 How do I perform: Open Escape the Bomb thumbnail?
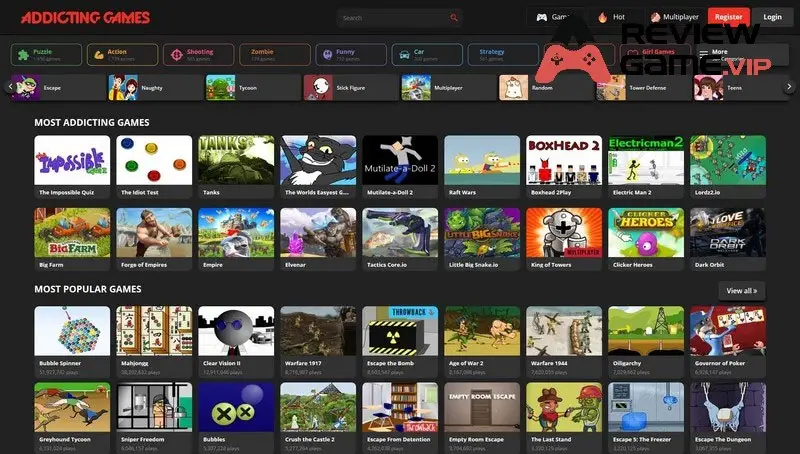400,331
